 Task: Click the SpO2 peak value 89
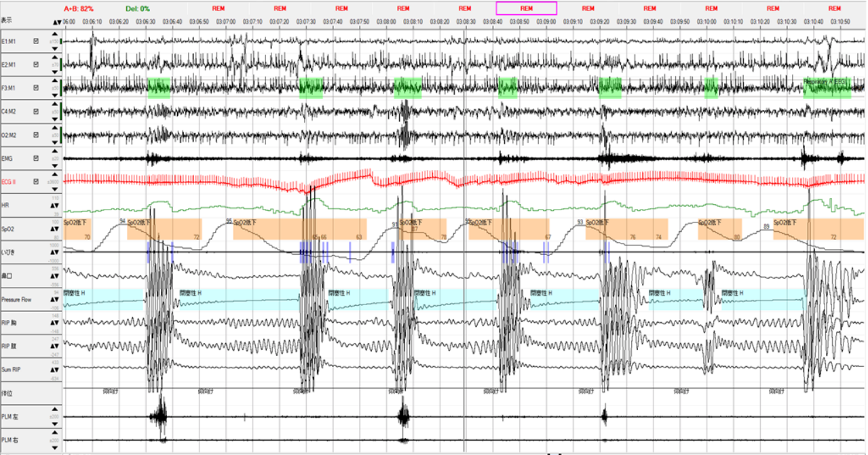click(766, 227)
